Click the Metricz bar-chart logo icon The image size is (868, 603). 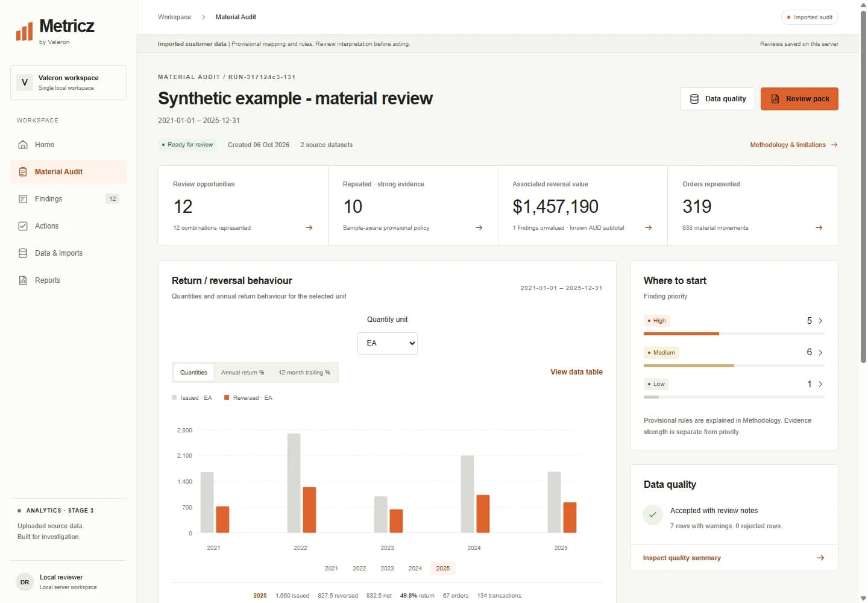coord(24,31)
